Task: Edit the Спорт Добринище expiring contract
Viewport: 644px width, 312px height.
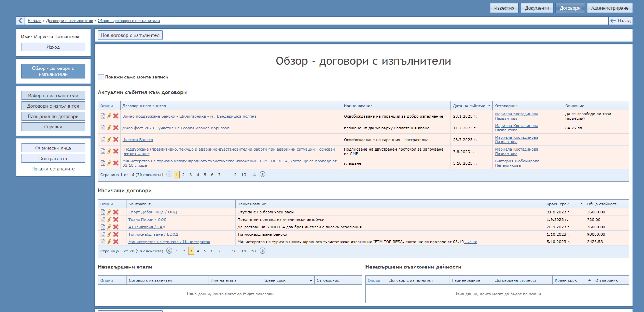Action: (x=109, y=212)
